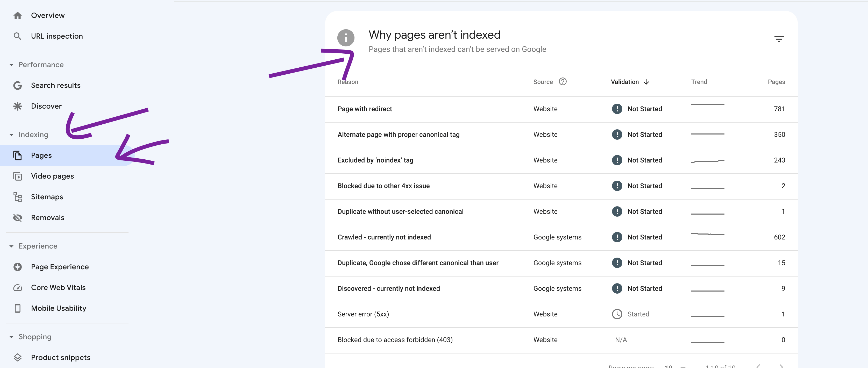The width and height of the screenshot is (868, 368).
Task: Collapse the Performance section
Action: click(11, 65)
